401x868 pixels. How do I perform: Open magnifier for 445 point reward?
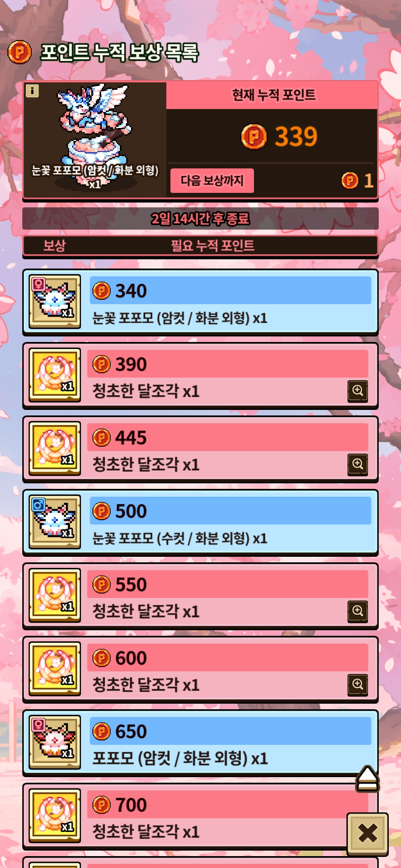(358, 464)
